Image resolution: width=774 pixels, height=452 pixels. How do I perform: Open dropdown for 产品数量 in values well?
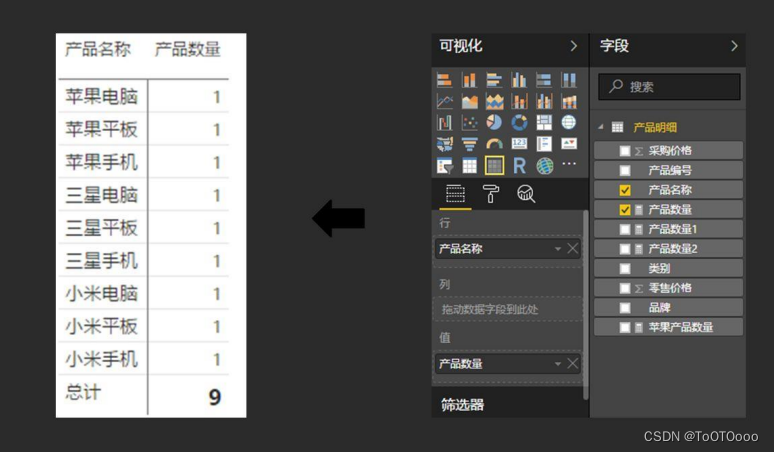[x=558, y=364]
